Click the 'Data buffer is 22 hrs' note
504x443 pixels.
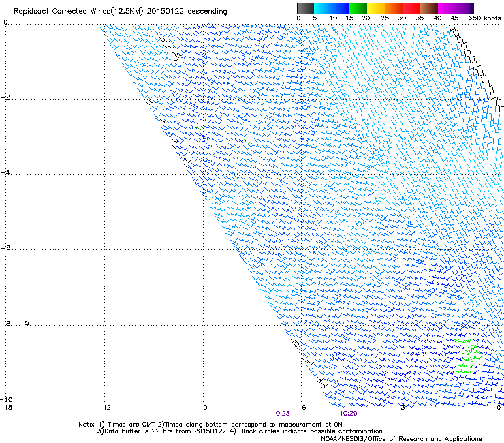[x=240, y=431]
